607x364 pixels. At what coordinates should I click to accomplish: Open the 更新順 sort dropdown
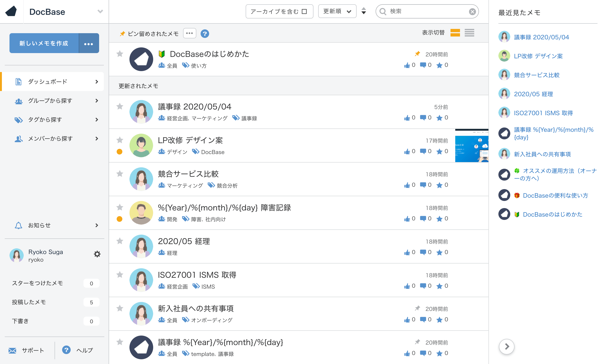click(x=337, y=11)
